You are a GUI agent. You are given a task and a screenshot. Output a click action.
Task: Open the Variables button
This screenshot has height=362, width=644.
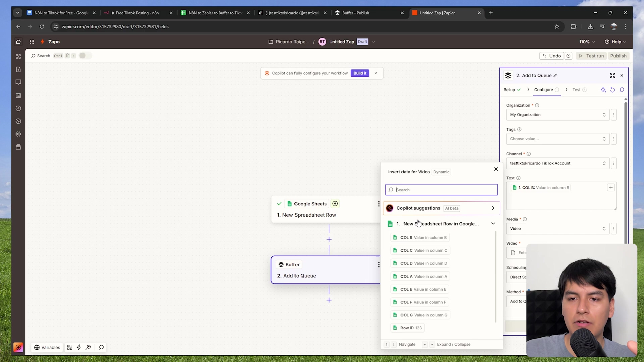tap(47, 347)
